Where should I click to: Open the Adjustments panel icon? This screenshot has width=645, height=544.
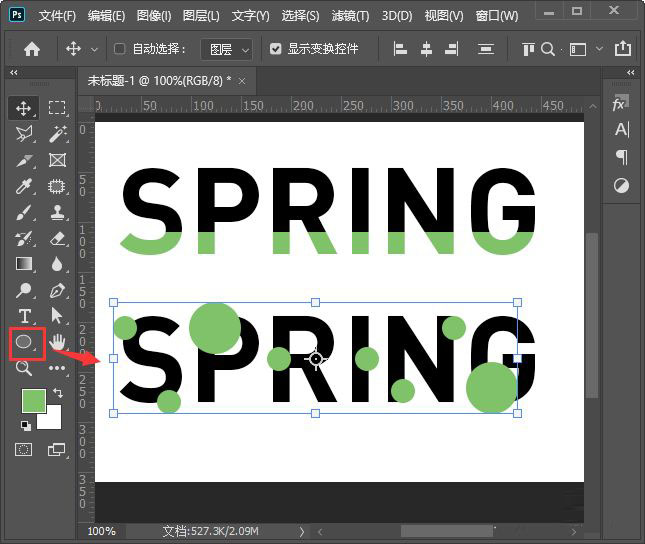click(x=621, y=186)
